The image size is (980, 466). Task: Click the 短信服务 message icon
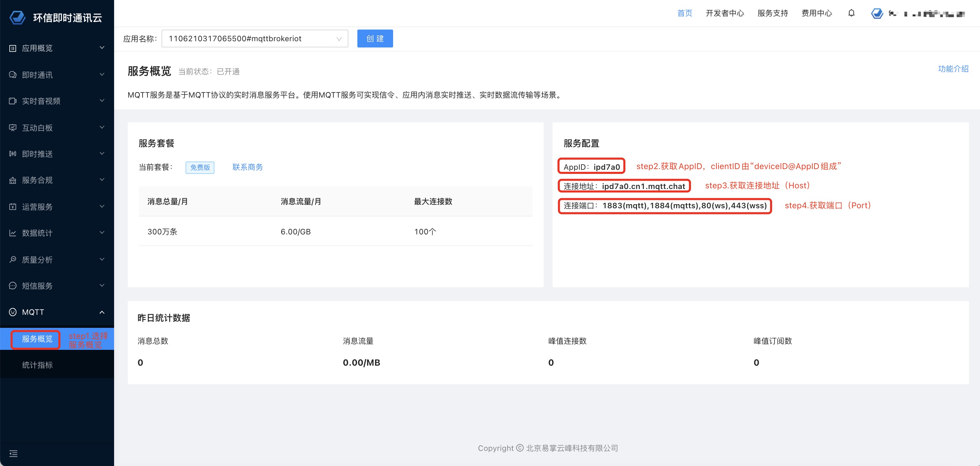pyautogui.click(x=13, y=286)
